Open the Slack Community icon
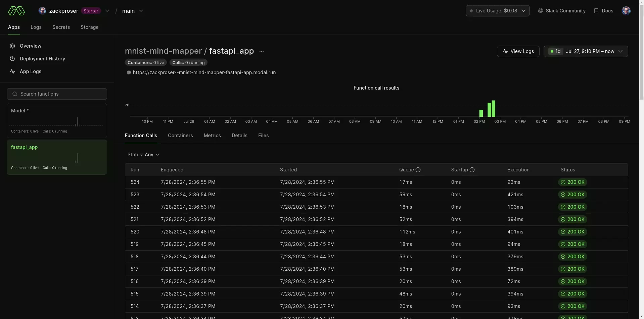The image size is (644, 319). (x=541, y=10)
